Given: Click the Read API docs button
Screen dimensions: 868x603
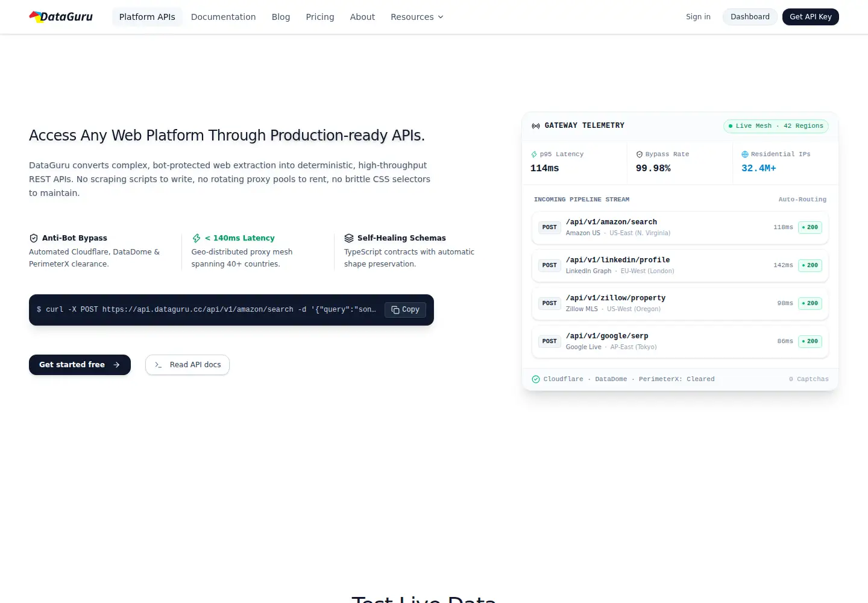Looking at the screenshot, I should tap(187, 365).
